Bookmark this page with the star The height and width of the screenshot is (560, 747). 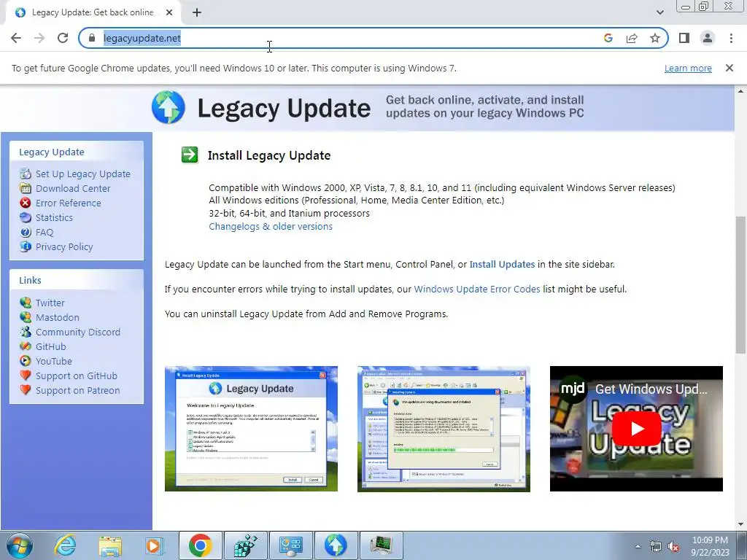[x=655, y=38]
